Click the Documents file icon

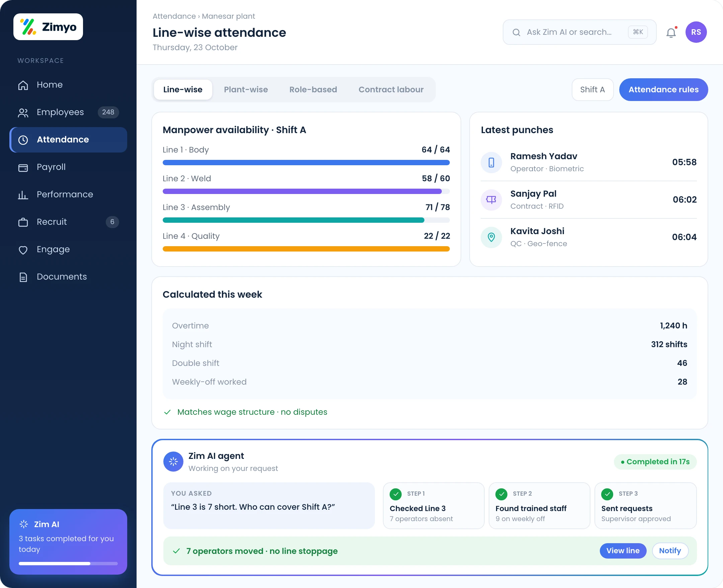point(23,277)
